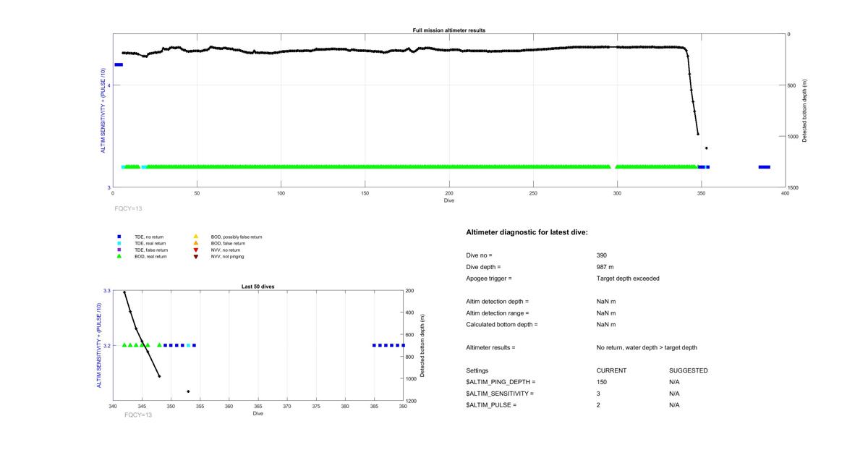Select the 'NVV, not pinging' legend label
The height and width of the screenshot is (450, 868).
[x=227, y=256]
